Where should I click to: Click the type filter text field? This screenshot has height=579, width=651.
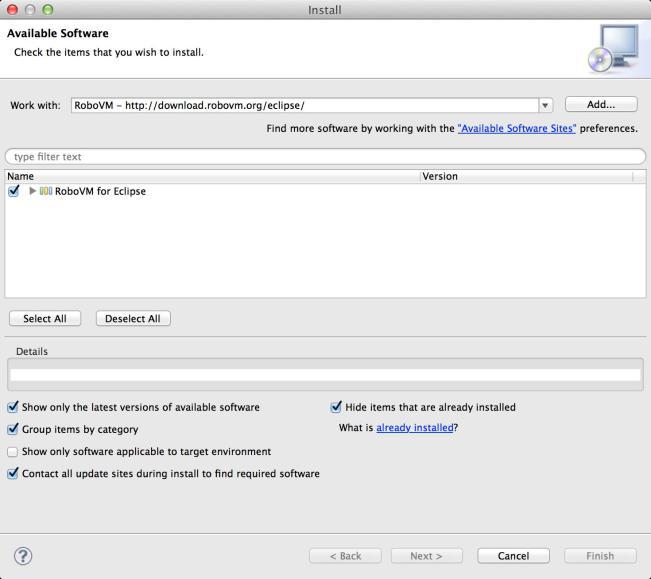tap(325, 156)
